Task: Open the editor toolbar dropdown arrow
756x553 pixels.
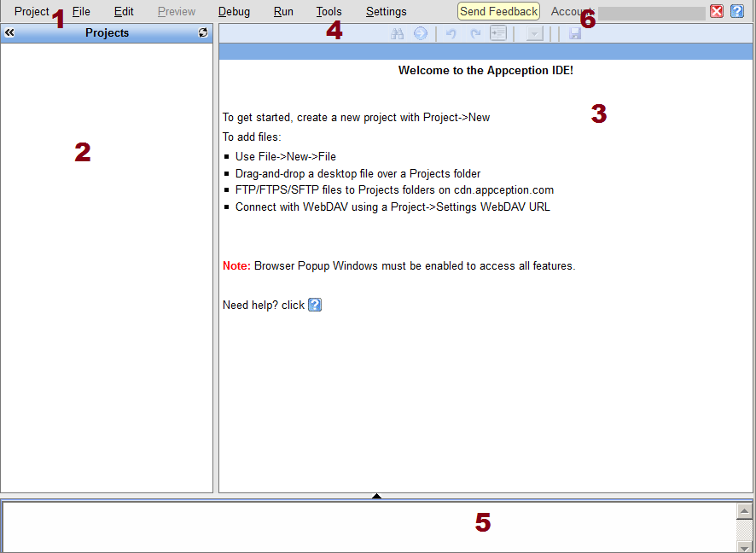Action: coord(535,34)
